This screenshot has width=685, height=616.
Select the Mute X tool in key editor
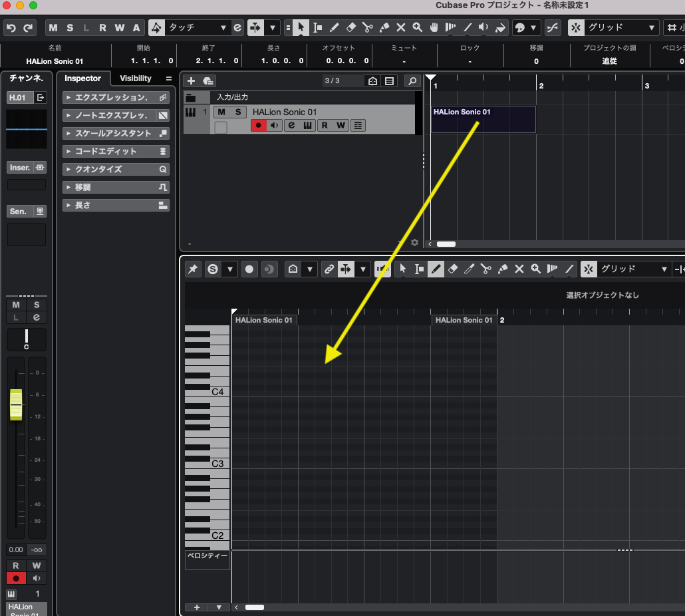pos(519,269)
